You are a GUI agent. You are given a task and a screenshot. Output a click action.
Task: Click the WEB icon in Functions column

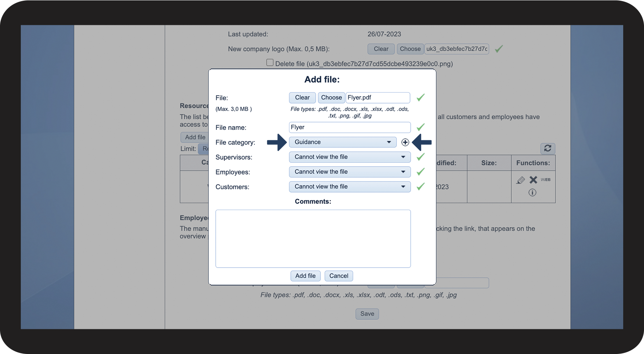pos(546,180)
